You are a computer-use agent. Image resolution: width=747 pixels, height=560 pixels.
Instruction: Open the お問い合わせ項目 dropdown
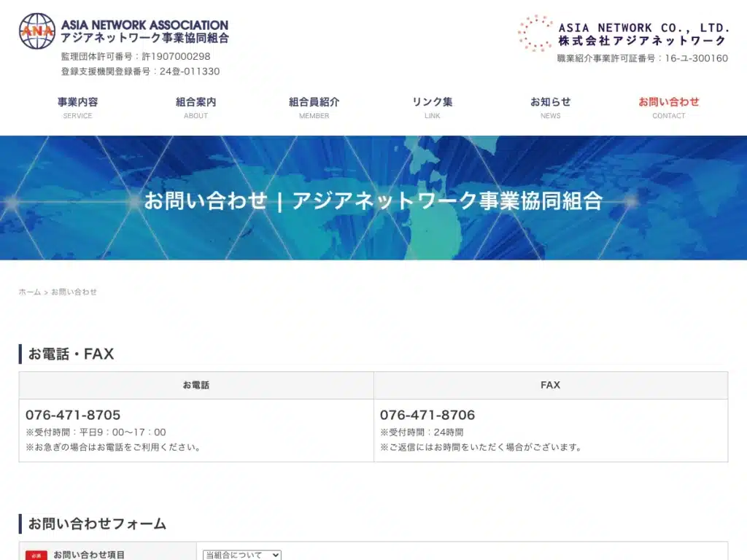pos(242,555)
